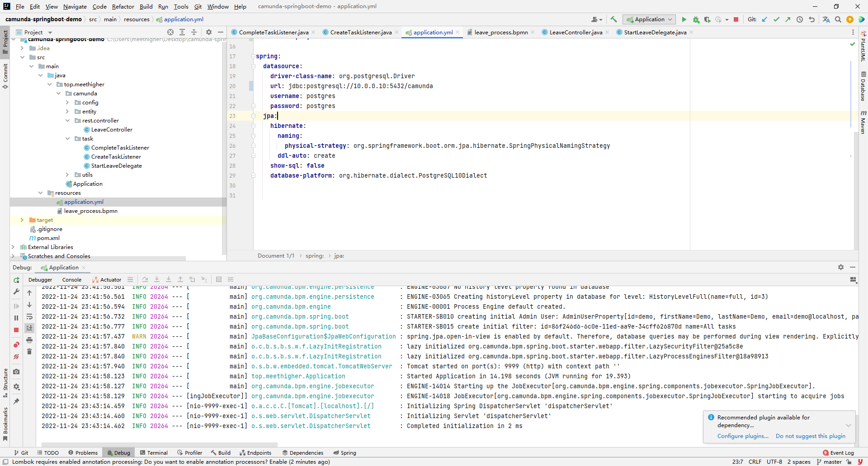Select opened file in Project tree

170,32
